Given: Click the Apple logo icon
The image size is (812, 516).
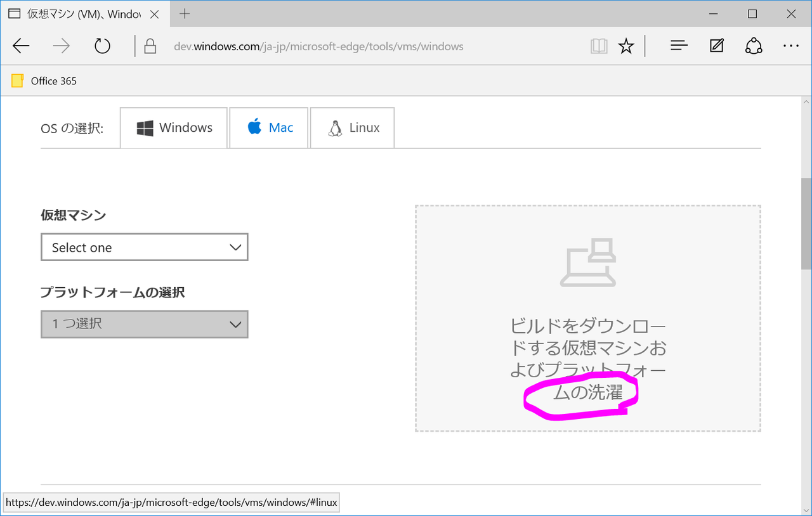Looking at the screenshot, I should coord(254,127).
